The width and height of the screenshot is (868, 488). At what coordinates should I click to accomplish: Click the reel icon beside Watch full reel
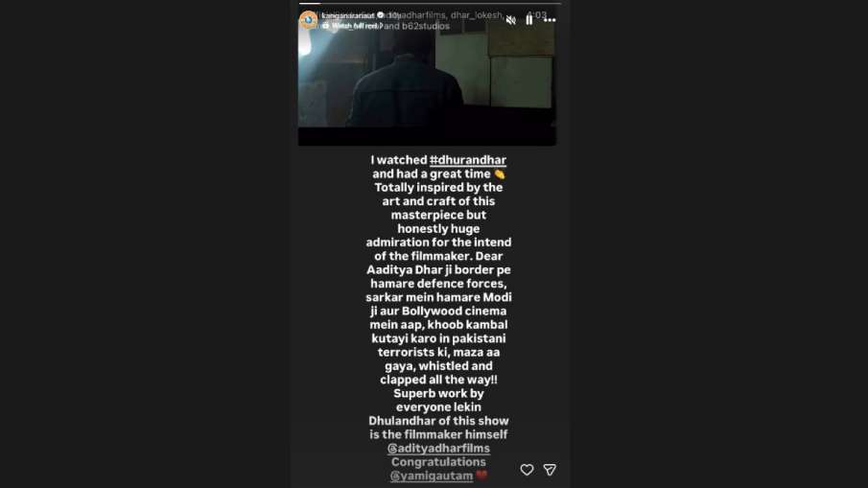tap(325, 26)
